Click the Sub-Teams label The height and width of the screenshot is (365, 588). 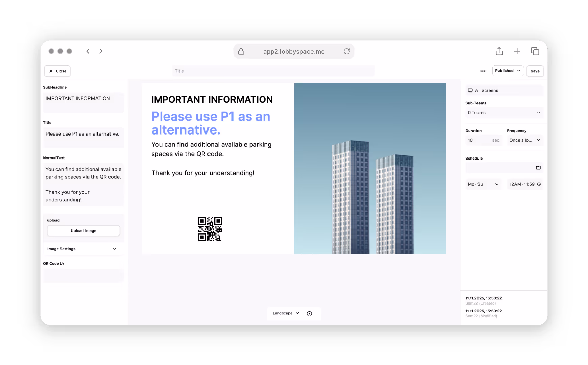pyautogui.click(x=476, y=103)
